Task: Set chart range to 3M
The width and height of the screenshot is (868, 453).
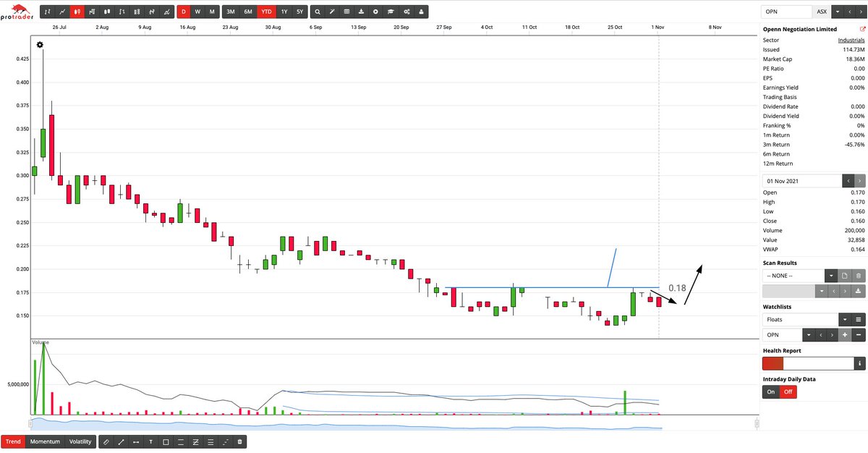Action: (230, 12)
